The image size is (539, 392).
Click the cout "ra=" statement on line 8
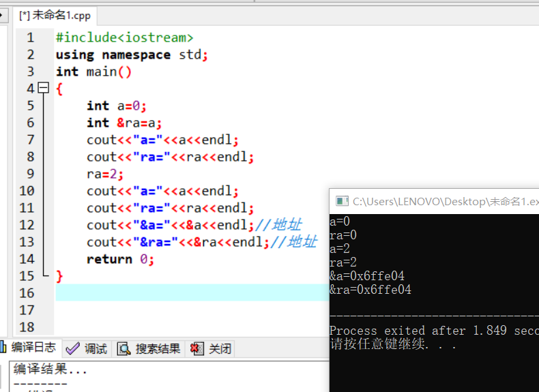coord(170,157)
